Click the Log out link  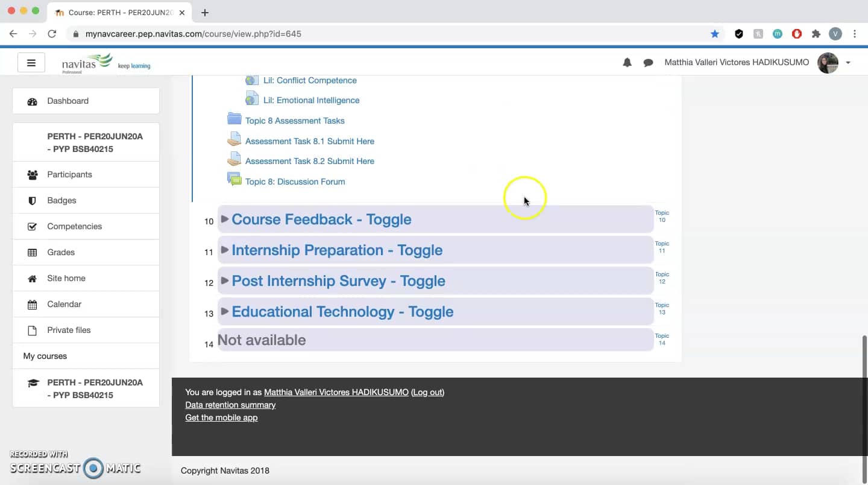pyautogui.click(x=427, y=392)
